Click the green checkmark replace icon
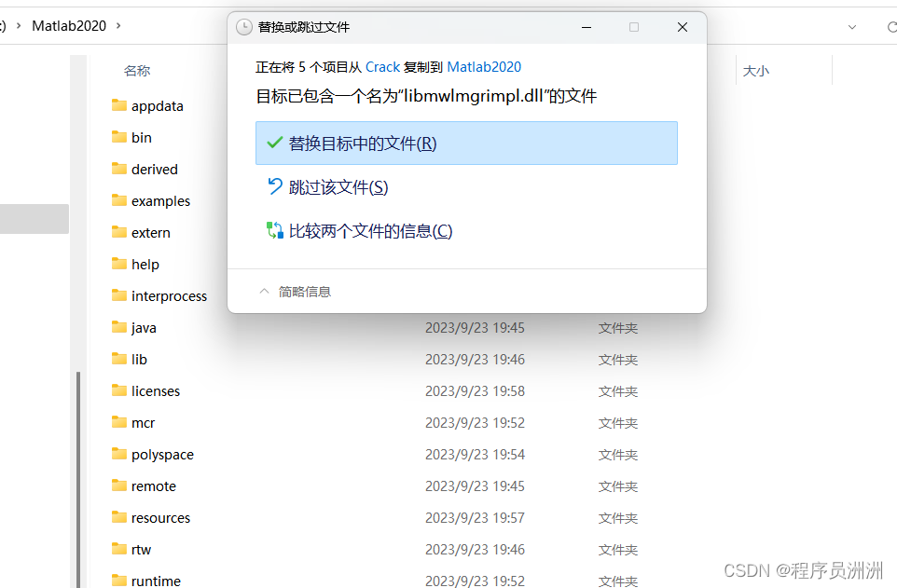897x588 pixels. pos(274,143)
